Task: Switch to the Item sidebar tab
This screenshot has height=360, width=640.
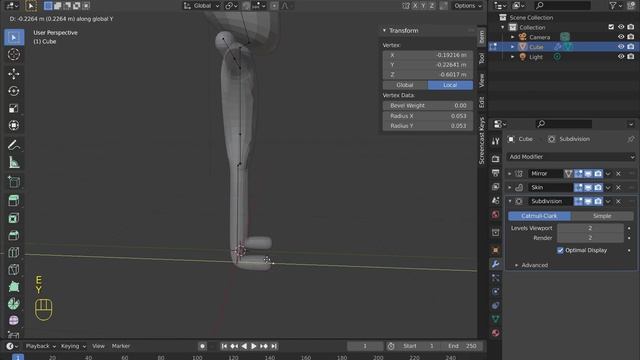Action: (x=482, y=37)
